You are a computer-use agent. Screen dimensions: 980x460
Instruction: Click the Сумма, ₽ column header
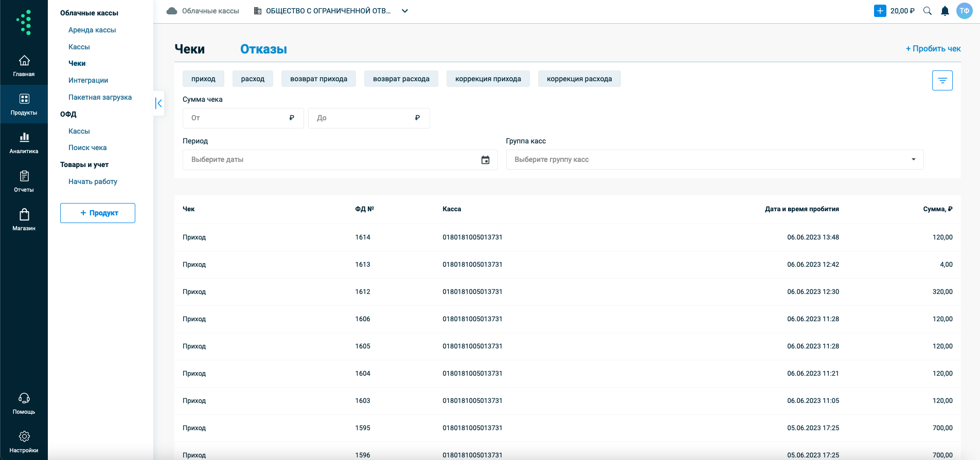[x=938, y=209]
